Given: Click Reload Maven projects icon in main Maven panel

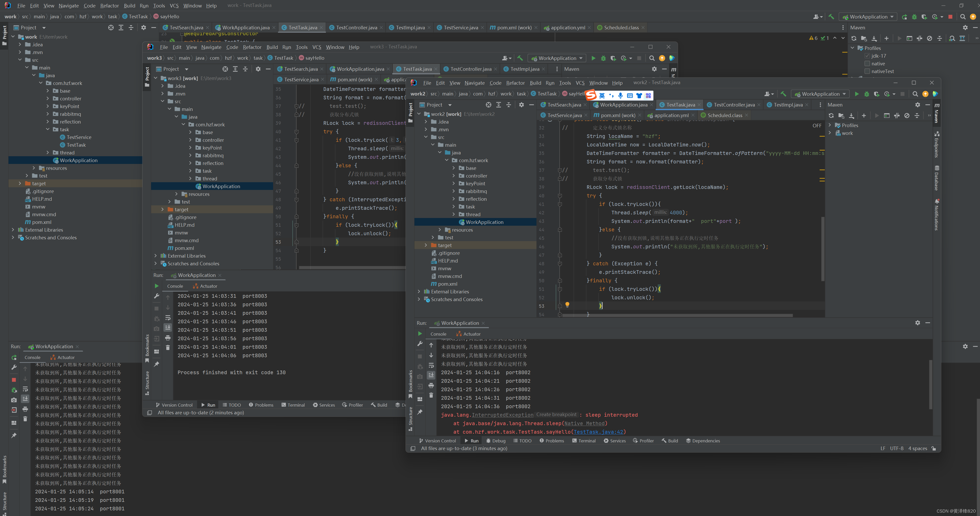Looking at the screenshot, I should (x=854, y=38).
